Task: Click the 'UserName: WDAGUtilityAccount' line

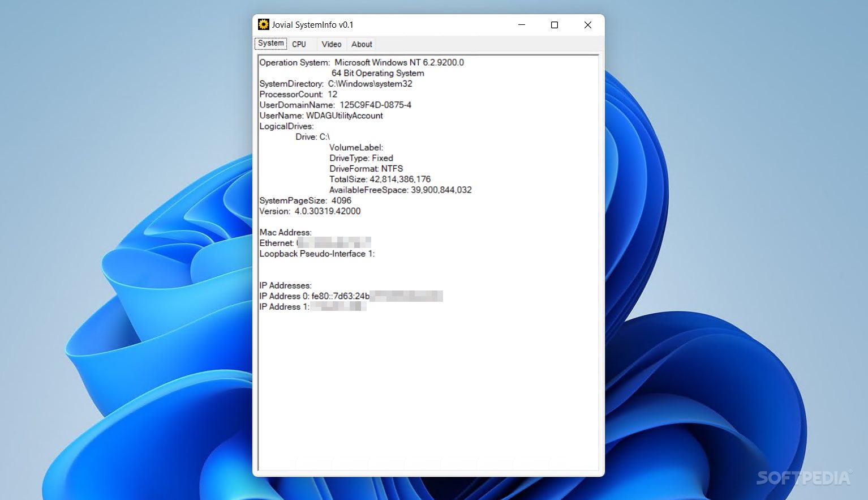Action: pyautogui.click(x=321, y=116)
